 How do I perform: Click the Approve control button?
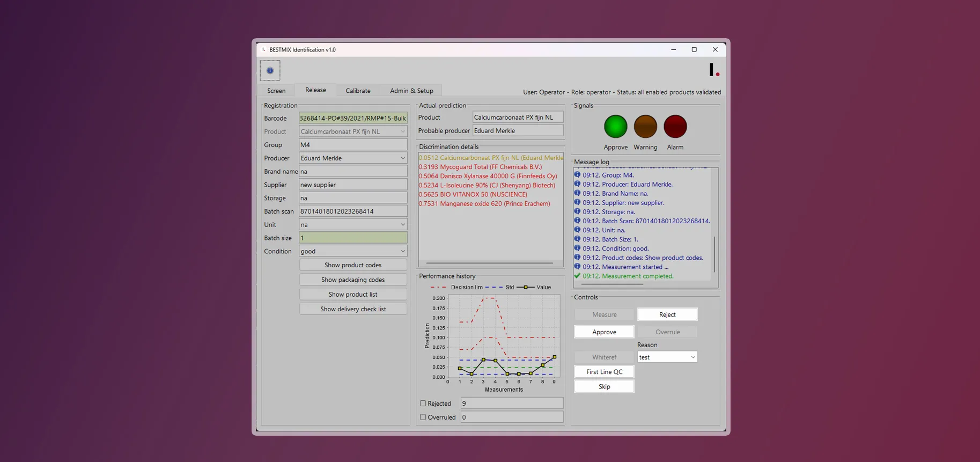[604, 332]
